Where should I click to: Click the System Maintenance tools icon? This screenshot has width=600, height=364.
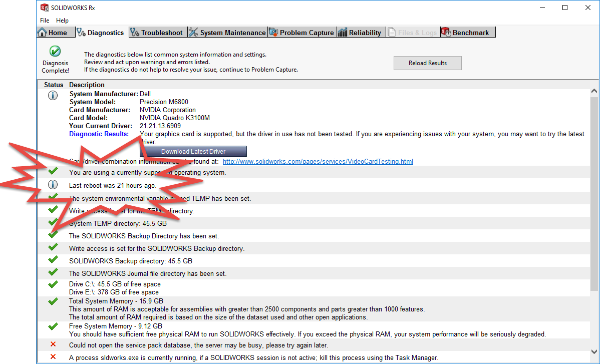coord(193,33)
